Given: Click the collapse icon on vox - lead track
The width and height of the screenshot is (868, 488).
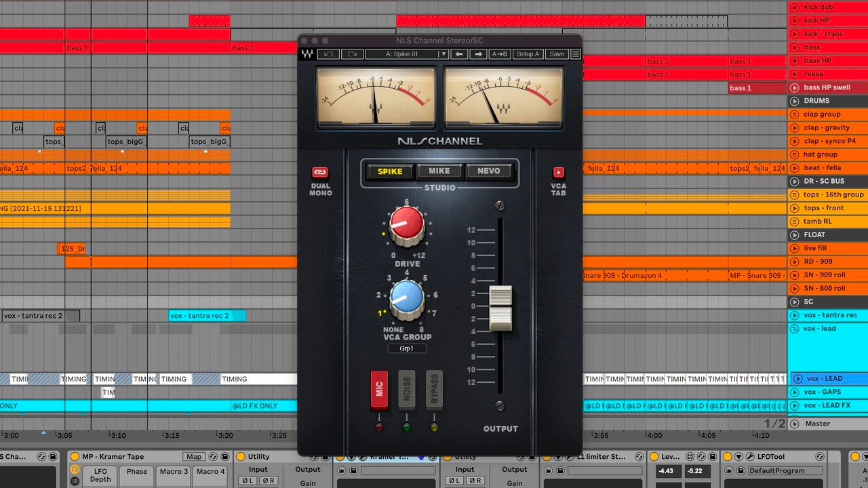Looking at the screenshot, I should click(794, 329).
